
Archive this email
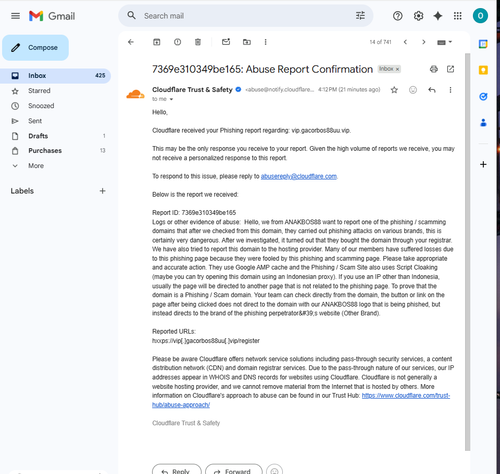pos(156,42)
